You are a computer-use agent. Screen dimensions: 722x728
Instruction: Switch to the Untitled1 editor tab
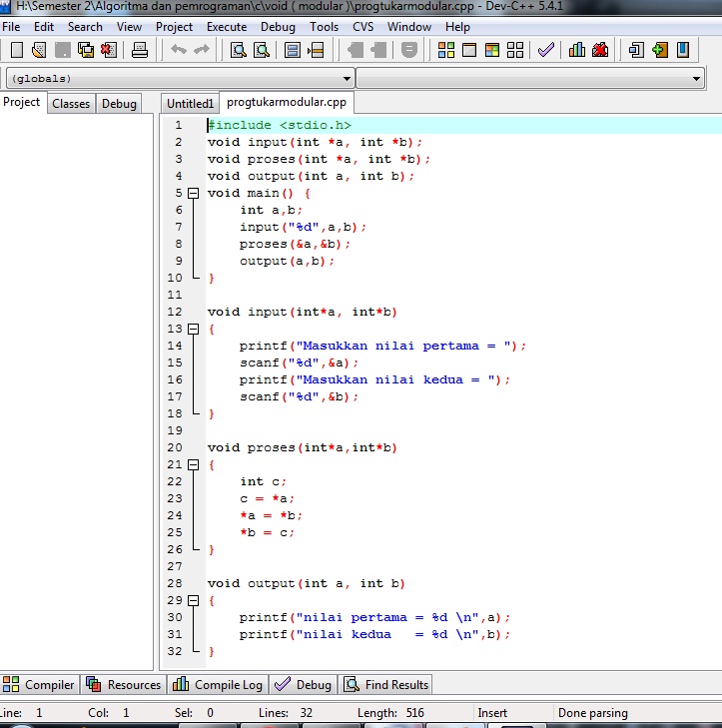(x=190, y=104)
